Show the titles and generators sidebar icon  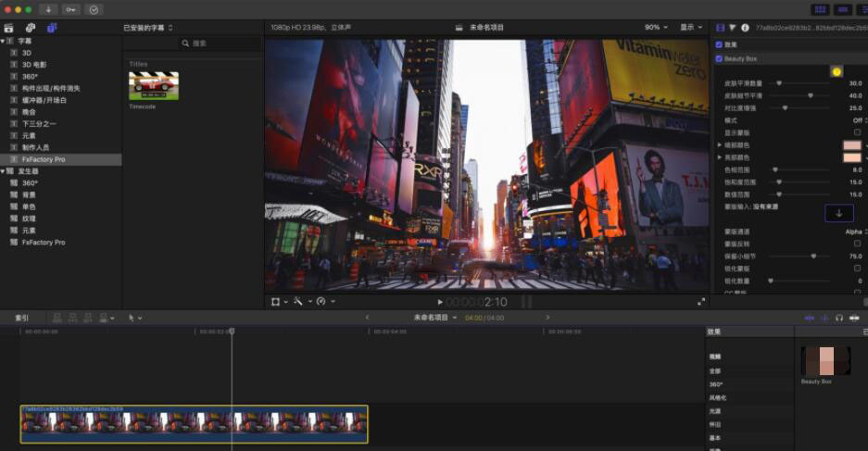[x=52, y=28]
